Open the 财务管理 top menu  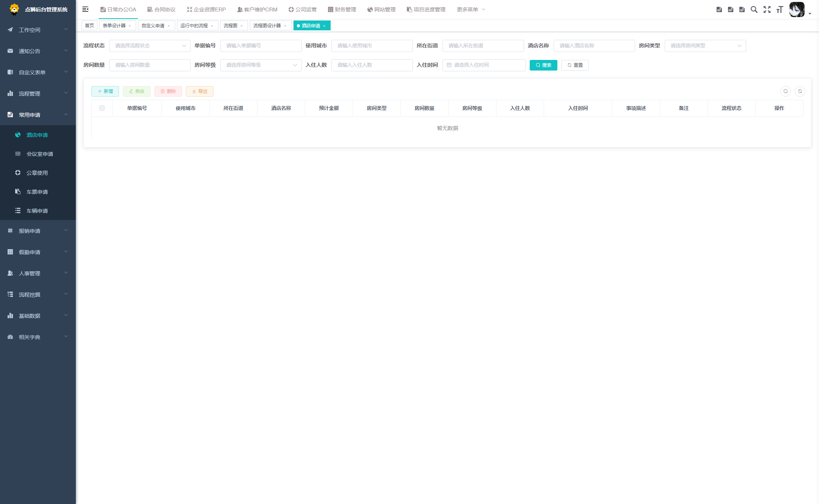pos(342,9)
